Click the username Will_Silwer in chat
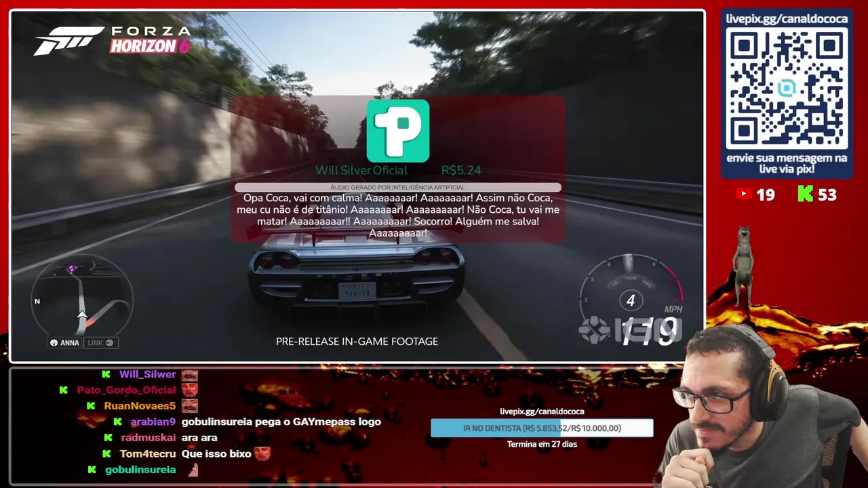Image resolution: width=868 pixels, height=488 pixels. (147, 374)
